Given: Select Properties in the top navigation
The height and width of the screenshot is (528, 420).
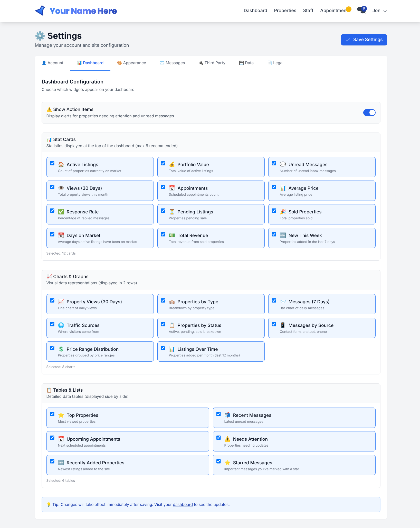Looking at the screenshot, I should click(x=285, y=11).
